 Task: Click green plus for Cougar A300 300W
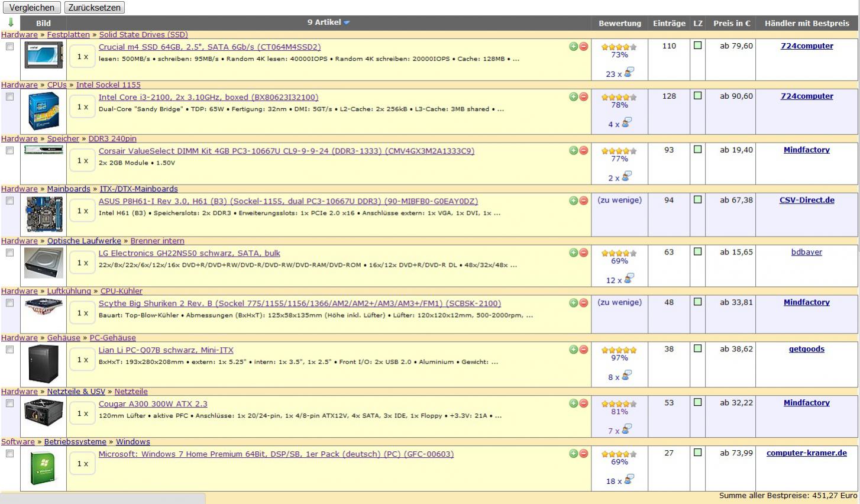pyautogui.click(x=573, y=404)
